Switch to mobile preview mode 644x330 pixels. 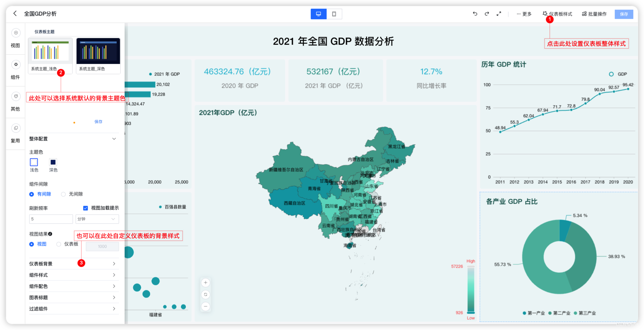click(x=334, y=14)
